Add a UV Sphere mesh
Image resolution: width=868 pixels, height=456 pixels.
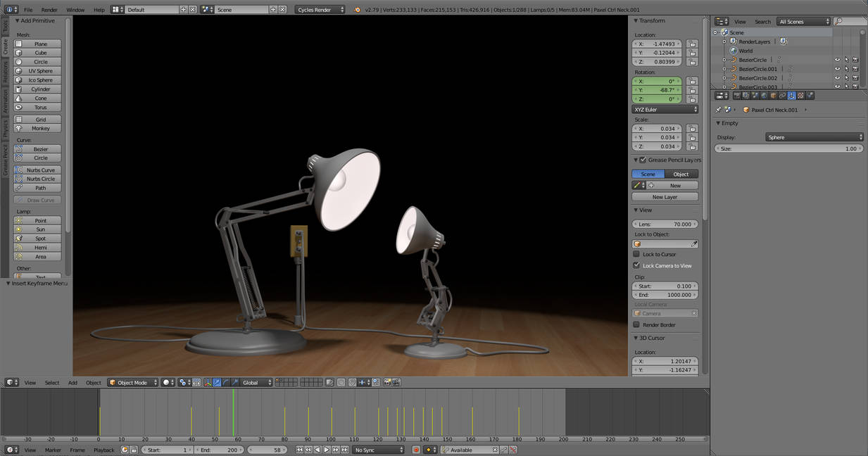click(37, 71)
